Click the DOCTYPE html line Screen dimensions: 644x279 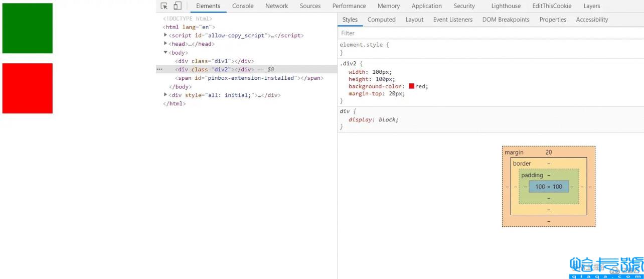(x=188, y=19)
